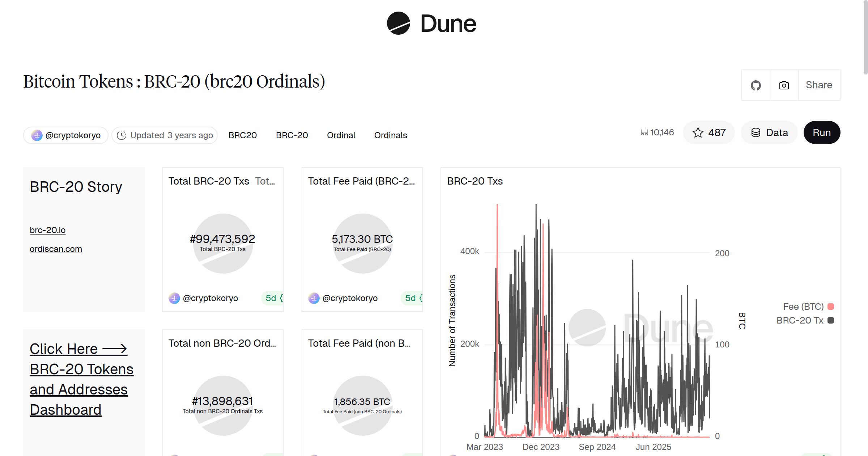Click the eyeglasses views icon beside 10,146
Image resolution: width=868 pixels, height=456 pixels.
pyautogui.click(x=644, y=132)
